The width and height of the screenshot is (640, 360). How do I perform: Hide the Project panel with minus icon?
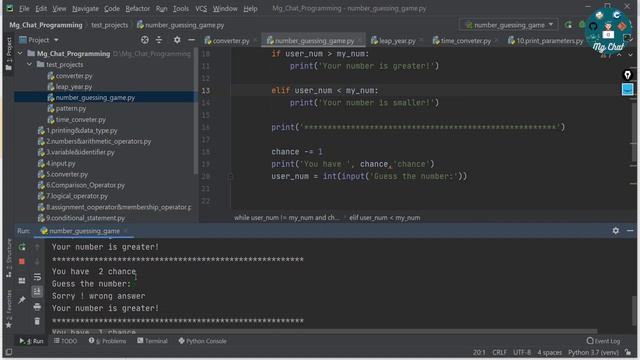191,40
